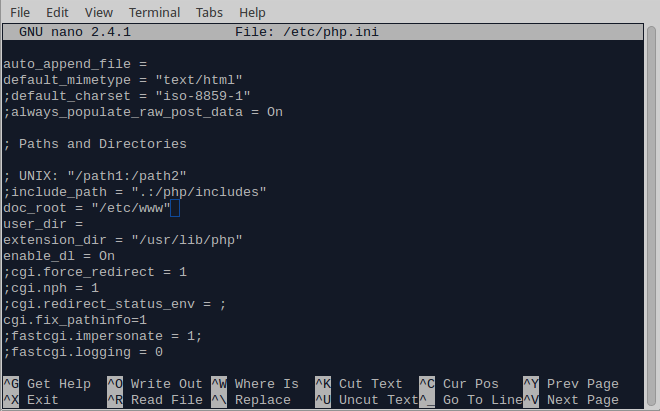
Task: Open the Terminal menu
Action: click(x=154, y=13)
